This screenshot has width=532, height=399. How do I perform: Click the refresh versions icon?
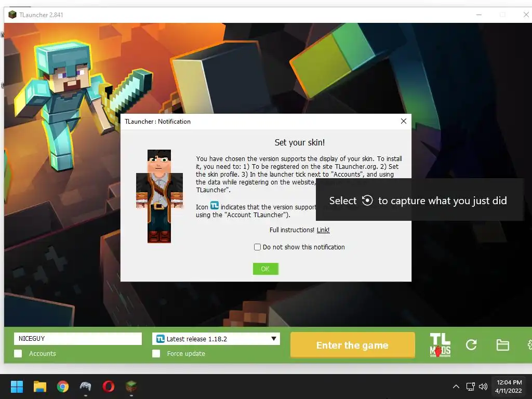[471, 345]
